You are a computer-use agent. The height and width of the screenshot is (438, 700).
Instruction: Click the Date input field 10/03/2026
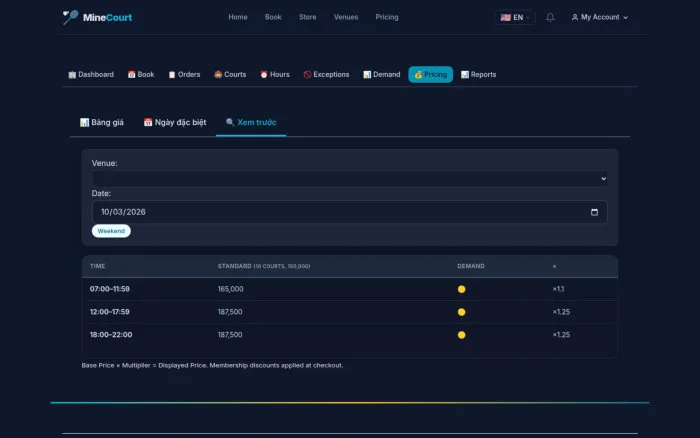pyautogui.click(x=349, y=212)
